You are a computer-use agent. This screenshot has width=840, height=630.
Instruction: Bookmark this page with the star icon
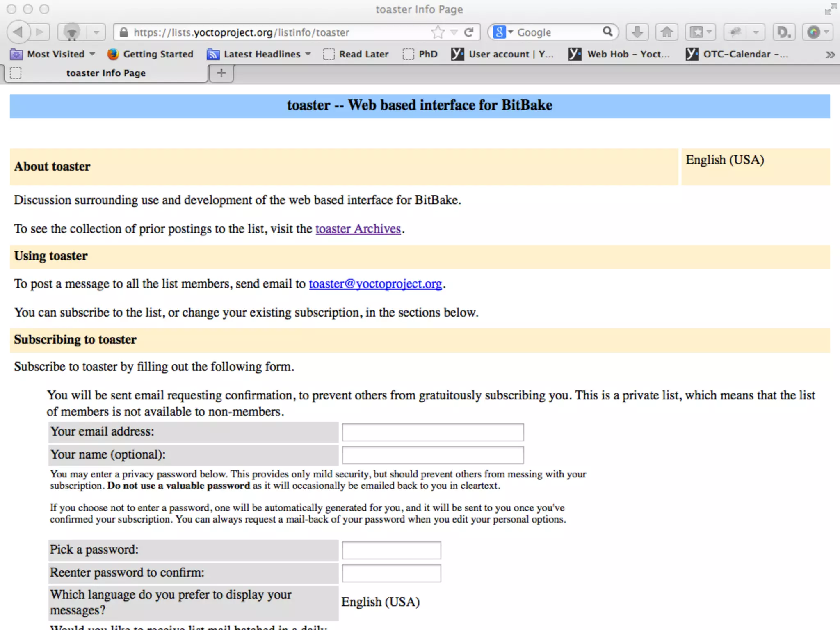(x=438, y=32)
